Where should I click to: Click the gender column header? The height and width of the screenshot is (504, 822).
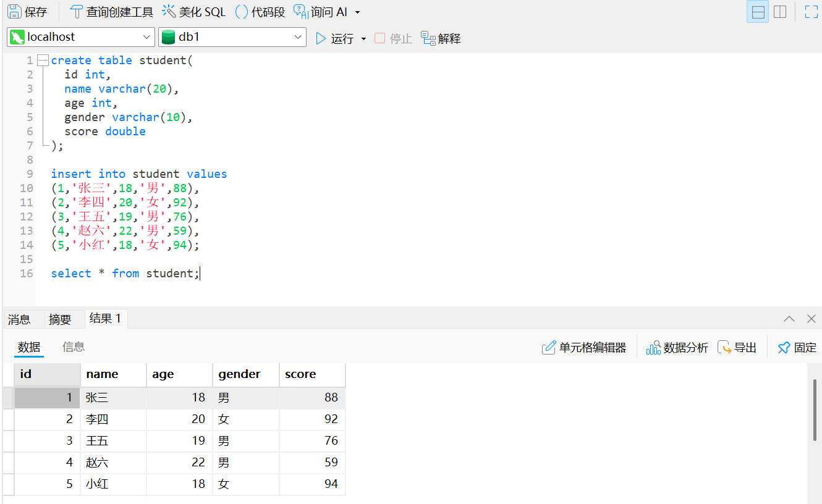246,374
